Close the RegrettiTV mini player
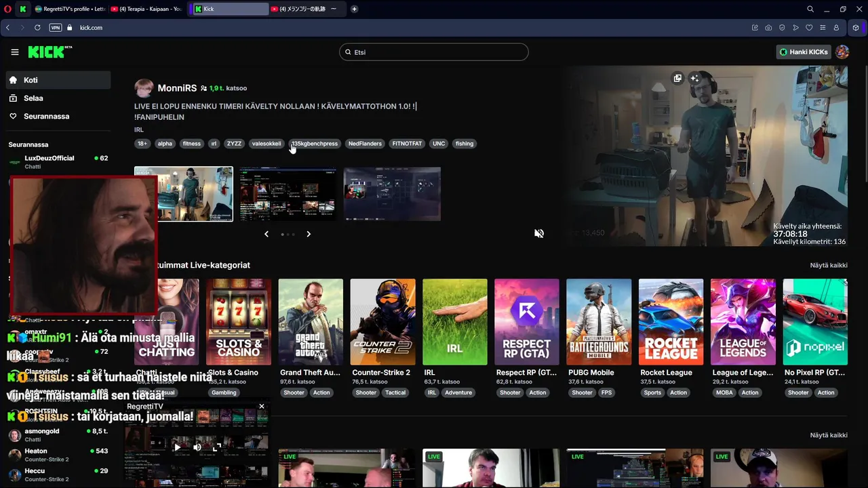The height and width of the screenshot is (488, 868). pyautogui.click(x=262, y=407)
